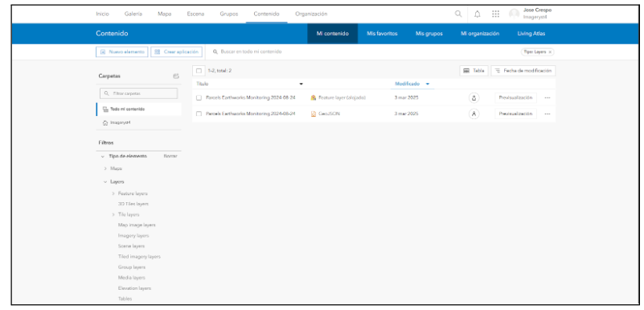Open more options for the GeoJSON row

coord(547,114)
